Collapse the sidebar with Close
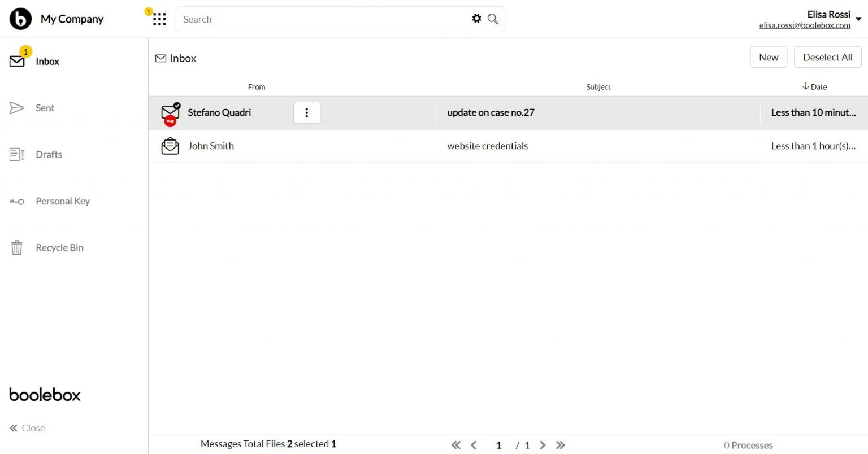The height and width of the screenshot is (454, 868). pos(27,428)
